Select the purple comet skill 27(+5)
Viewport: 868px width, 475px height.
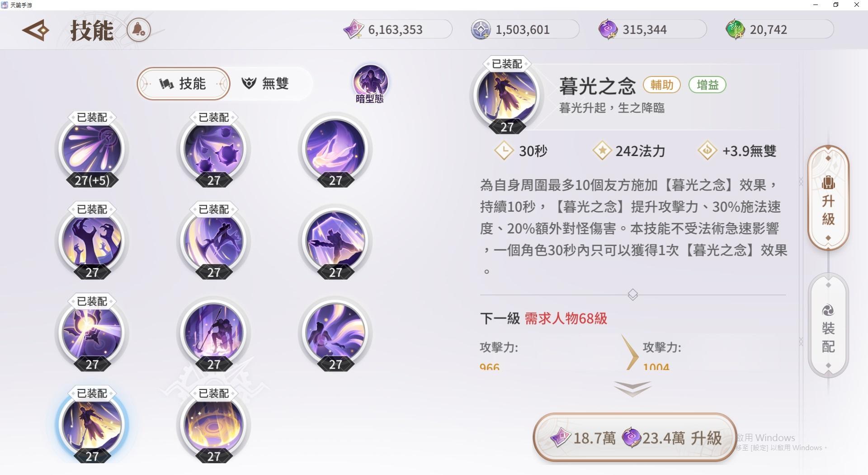point(92,149)
